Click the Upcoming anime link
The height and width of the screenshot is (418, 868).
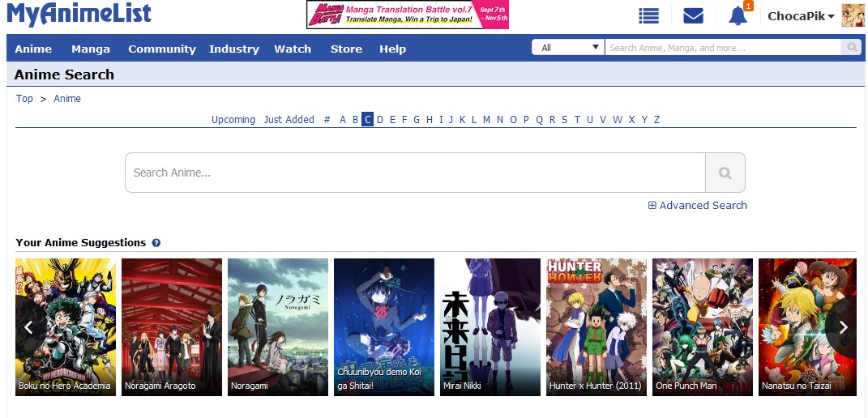pyautogui.click(x=233, y=120)
